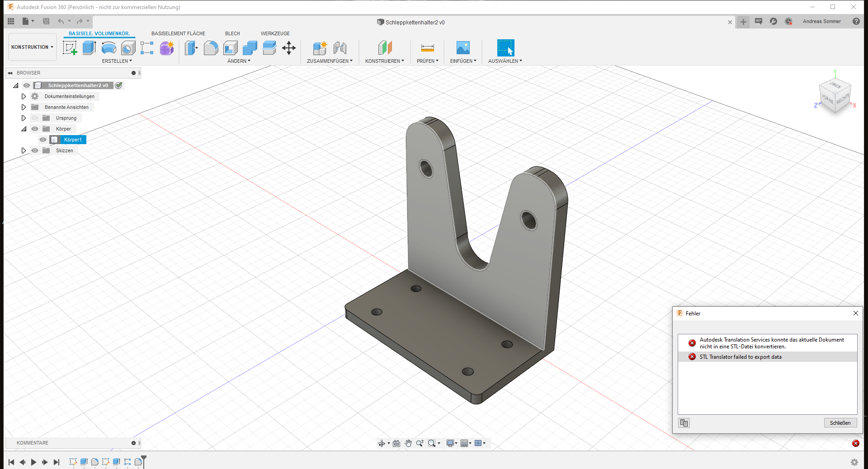Viewport: 868px width, 469px height.
Task: Open job status clock icon
Action: tap(788, 21)
